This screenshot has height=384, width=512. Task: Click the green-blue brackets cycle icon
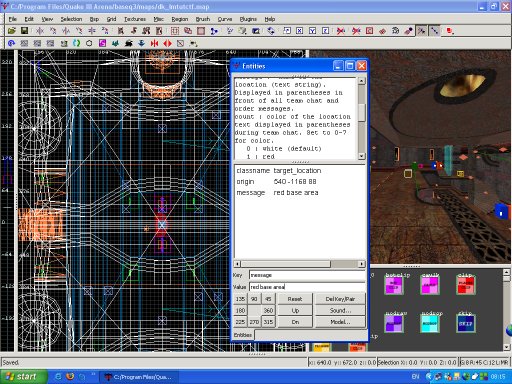(76, 43)
